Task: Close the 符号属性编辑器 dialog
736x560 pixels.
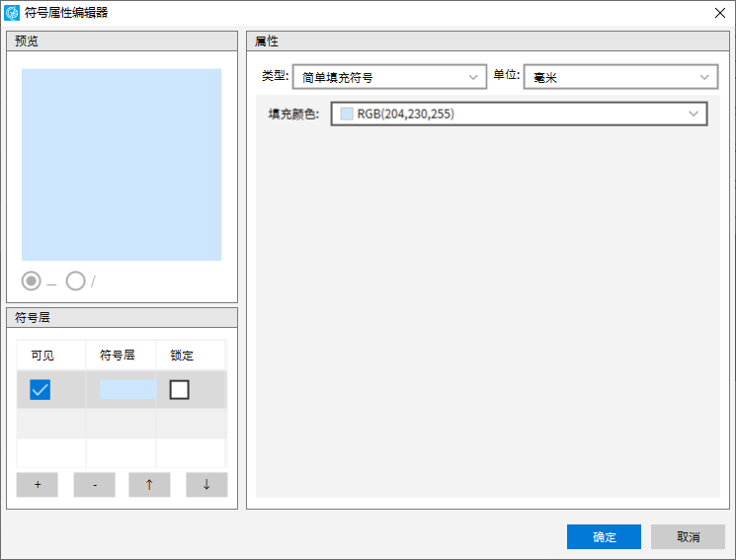Action: [x=719, y=13]
